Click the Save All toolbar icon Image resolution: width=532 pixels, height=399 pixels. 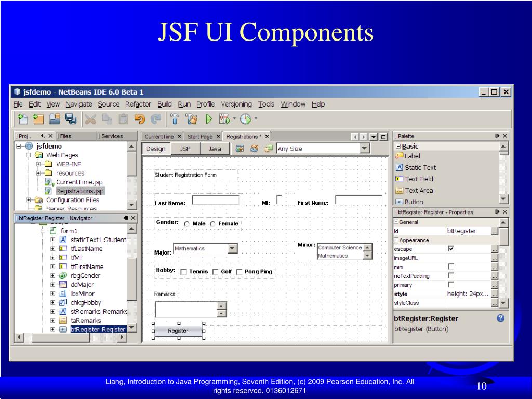click(71, 119)
